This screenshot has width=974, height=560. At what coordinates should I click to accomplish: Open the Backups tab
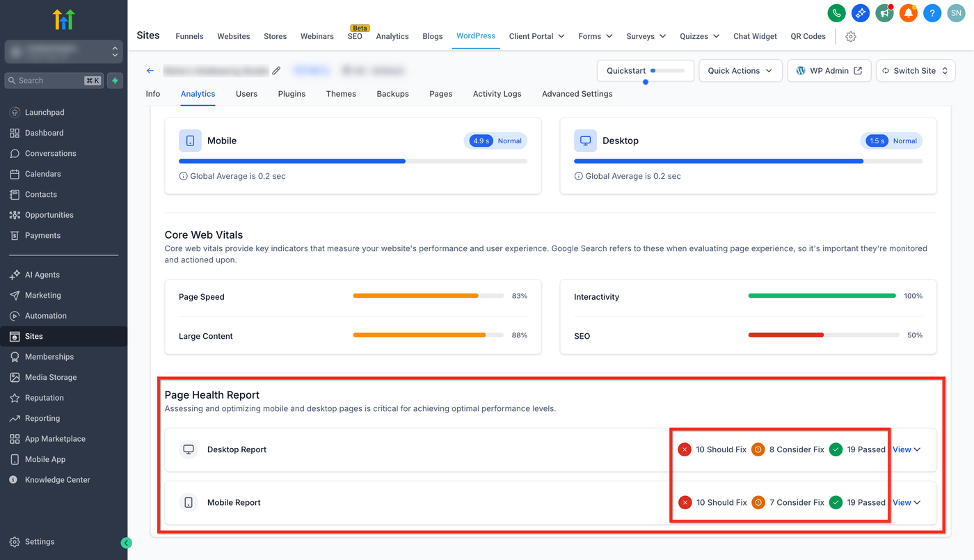[392, 94]
